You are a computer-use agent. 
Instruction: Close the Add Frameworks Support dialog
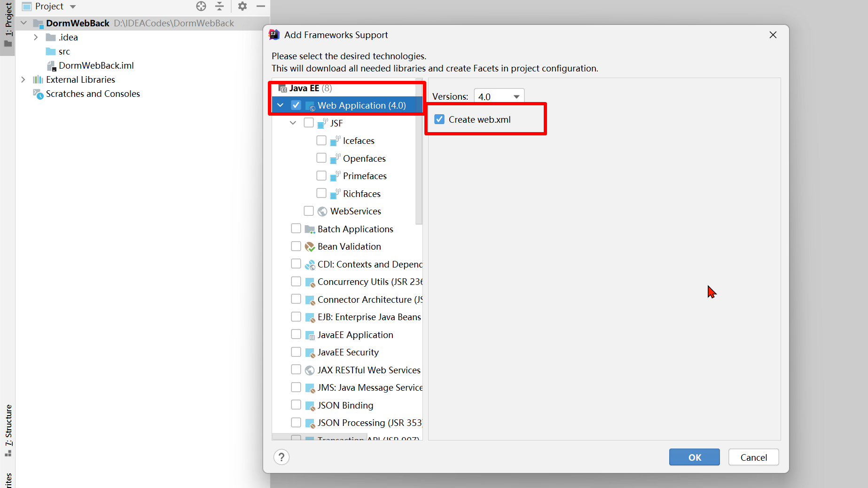tap(773, 35)
